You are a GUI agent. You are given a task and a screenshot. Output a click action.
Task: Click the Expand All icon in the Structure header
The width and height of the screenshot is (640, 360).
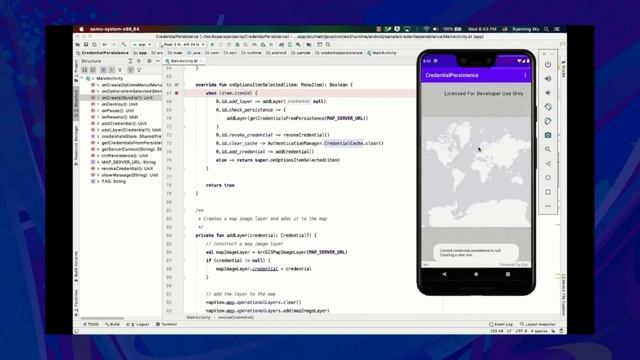[130, 61]
